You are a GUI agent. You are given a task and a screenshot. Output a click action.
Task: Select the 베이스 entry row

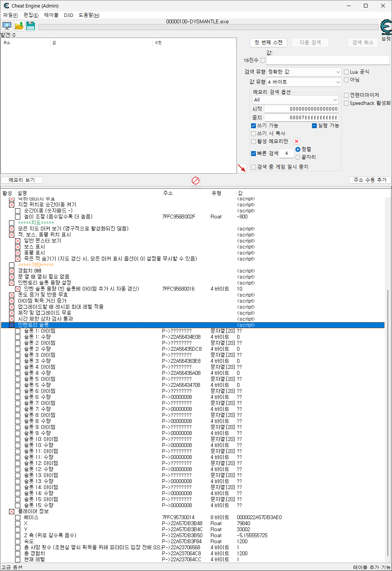(192, 517)
